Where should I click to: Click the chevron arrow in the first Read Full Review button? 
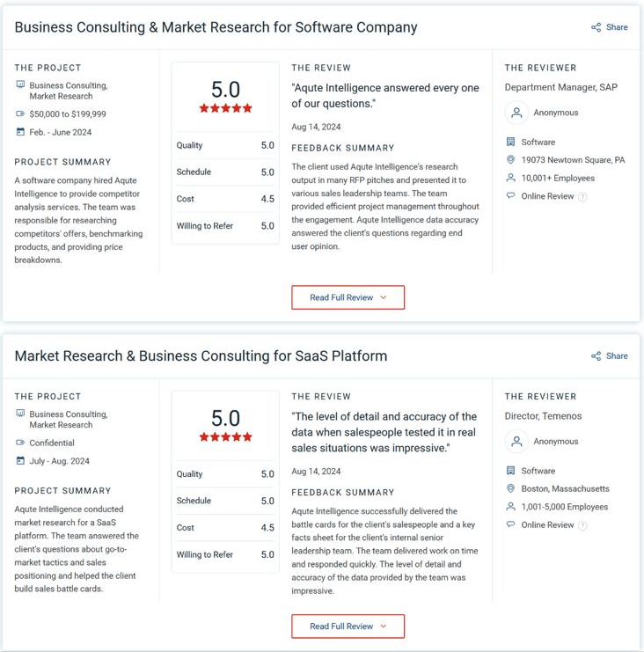click(x=384, y=297)
